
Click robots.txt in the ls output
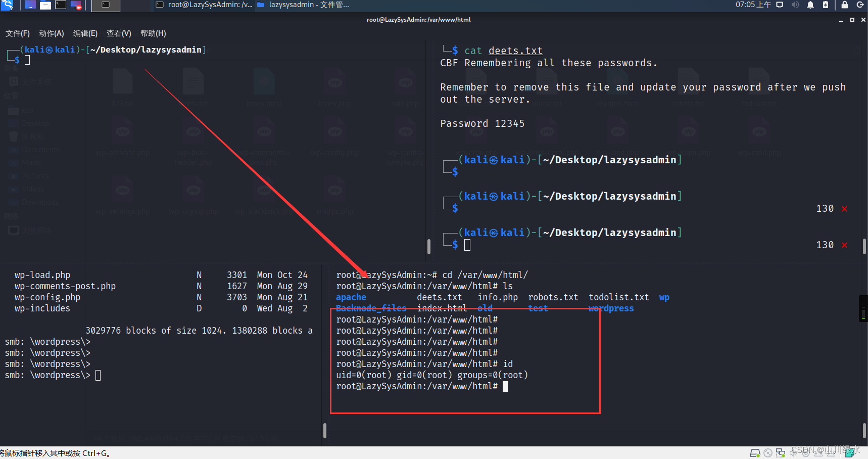(x=553, y=297)
